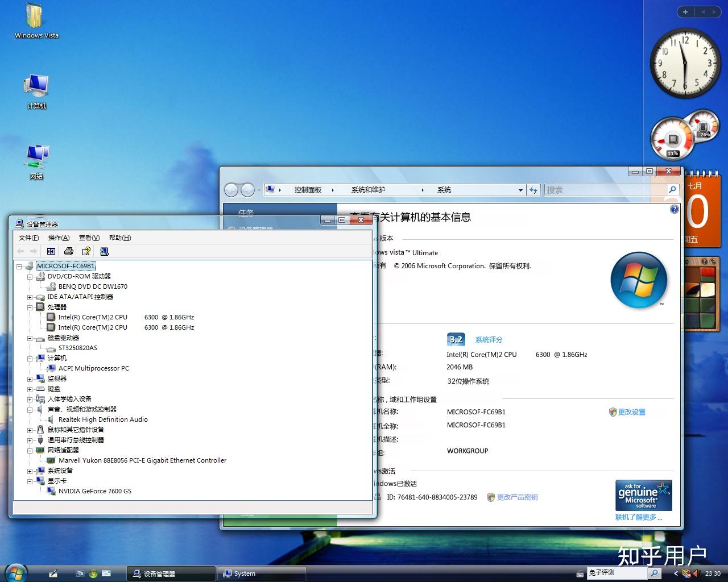
Task: Click the taskbar search box showing 兔子评测
Action: [617, 573]
